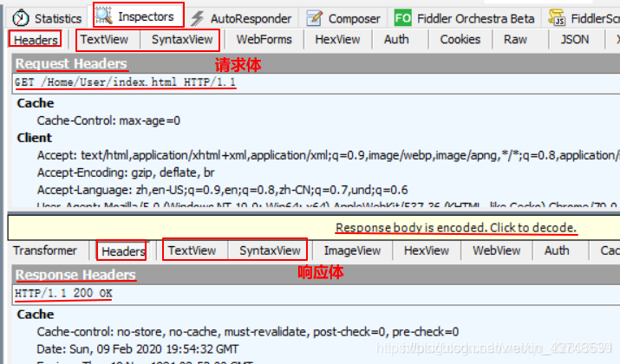Open the response WebView tab
Image resolution: width=620 pixels, height=364 pixels.
[497, 250]
